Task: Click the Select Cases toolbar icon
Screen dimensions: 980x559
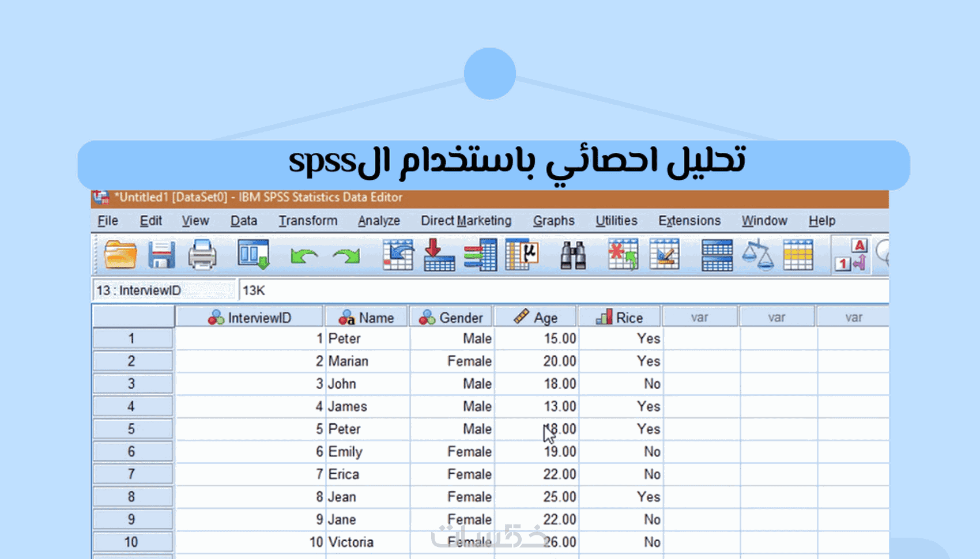Action: (x=798, y=255)
